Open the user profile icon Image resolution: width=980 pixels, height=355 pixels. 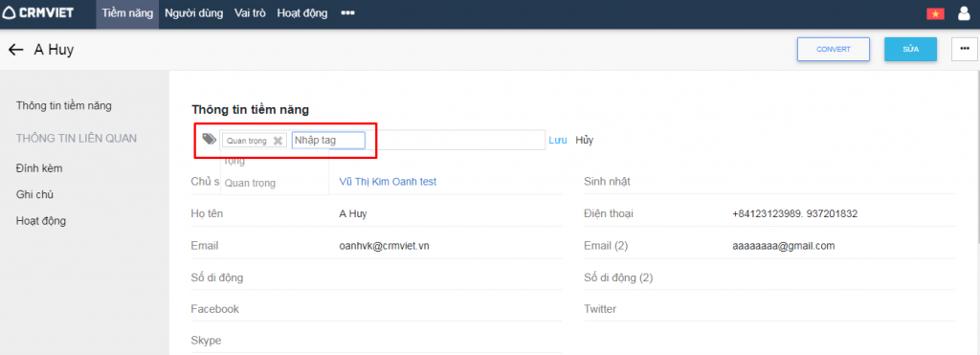coord(965,13)
